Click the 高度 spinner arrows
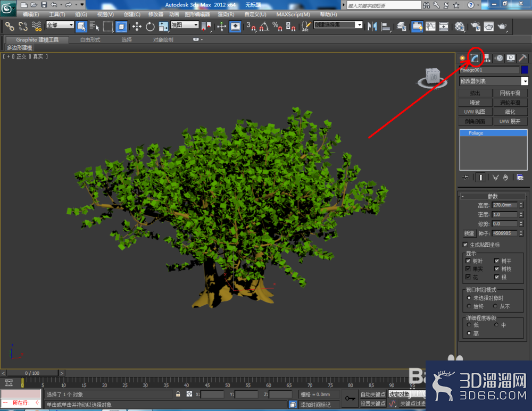532x411 pixels. (x=521, y=205)
